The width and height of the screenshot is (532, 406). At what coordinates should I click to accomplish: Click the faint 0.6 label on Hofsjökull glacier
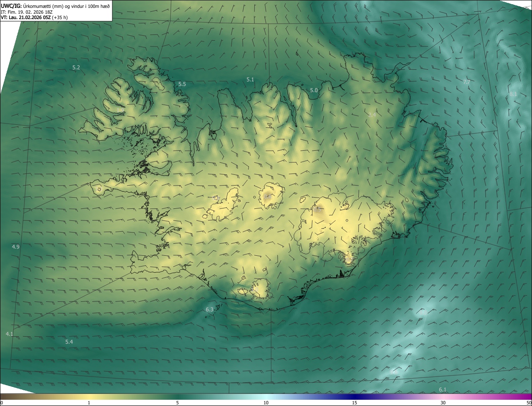[268, 196]
